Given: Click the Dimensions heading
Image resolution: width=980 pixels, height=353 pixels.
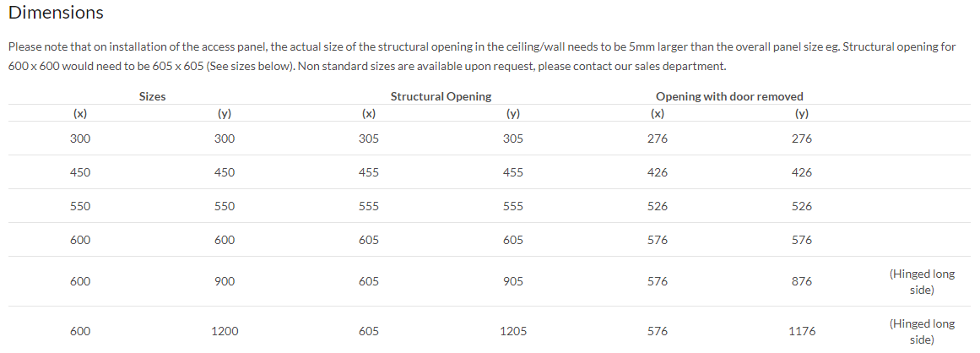Looking at the screenshot, I should pyautogui.click(x=56, y=13).
